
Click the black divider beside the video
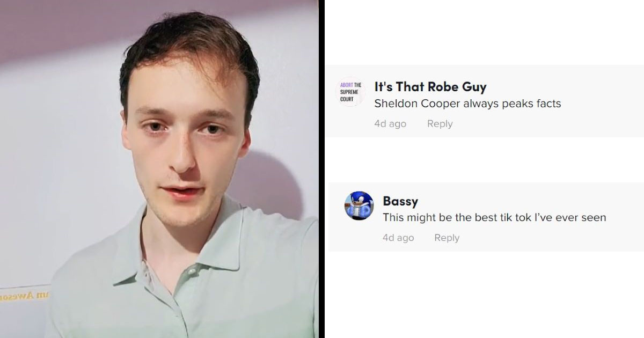321,169
